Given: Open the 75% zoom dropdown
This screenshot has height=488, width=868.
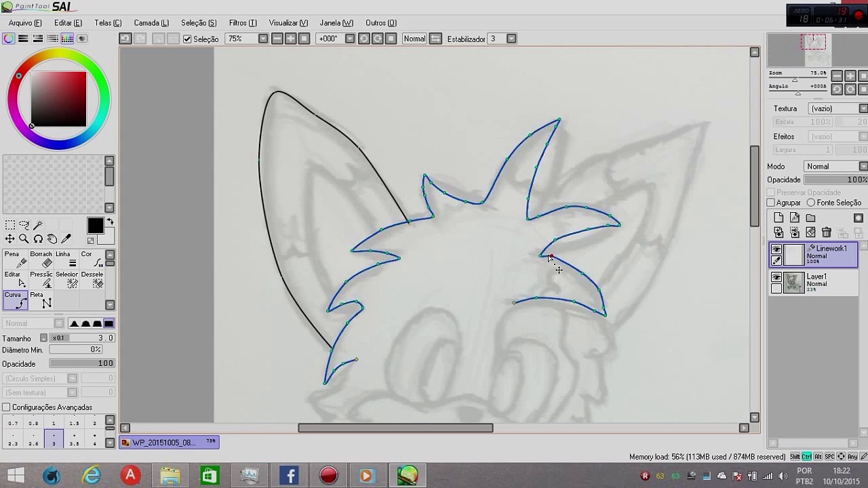Looking at the screenshot, I should (262, 39).
